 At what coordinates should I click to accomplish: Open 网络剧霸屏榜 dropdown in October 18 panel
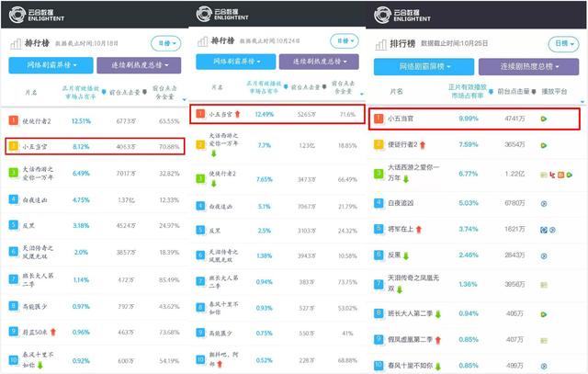pos(51,65)
